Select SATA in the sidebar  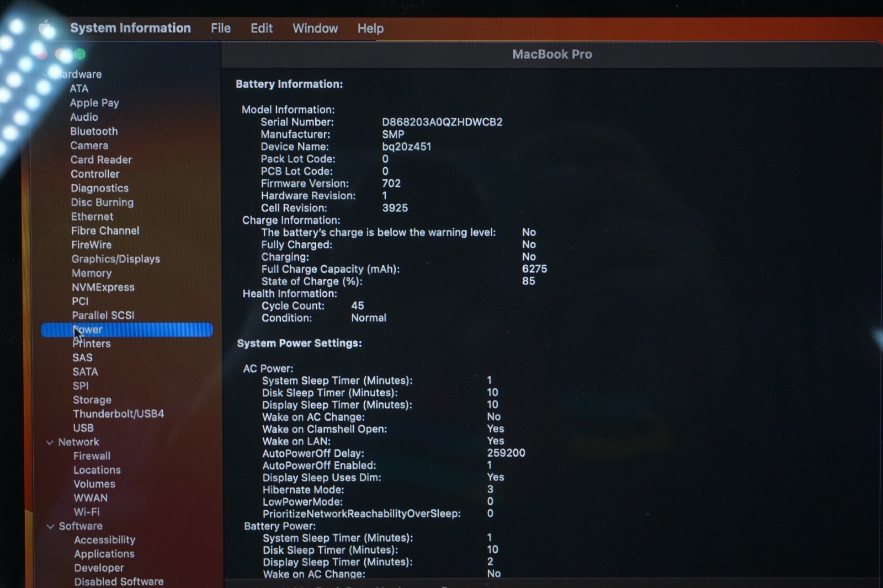click(85, 372)
